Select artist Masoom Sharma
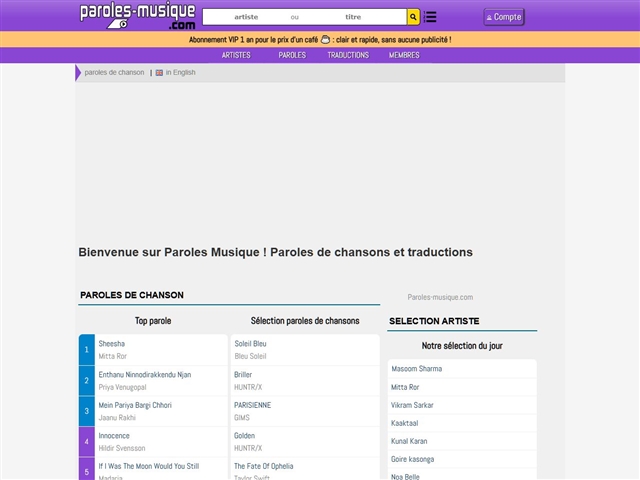The width and height of the screenshot is (640, 480). (417, 369)
